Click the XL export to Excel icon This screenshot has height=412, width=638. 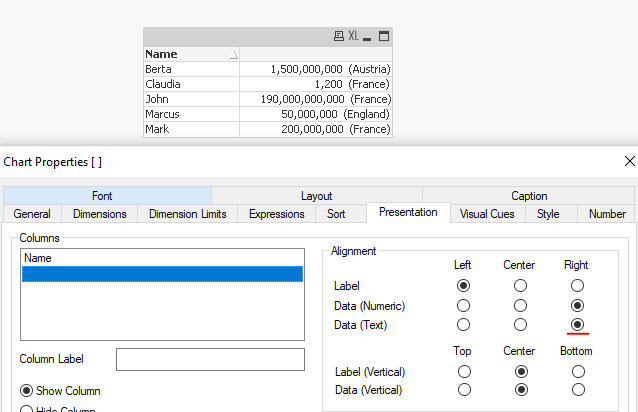point(353,36)
